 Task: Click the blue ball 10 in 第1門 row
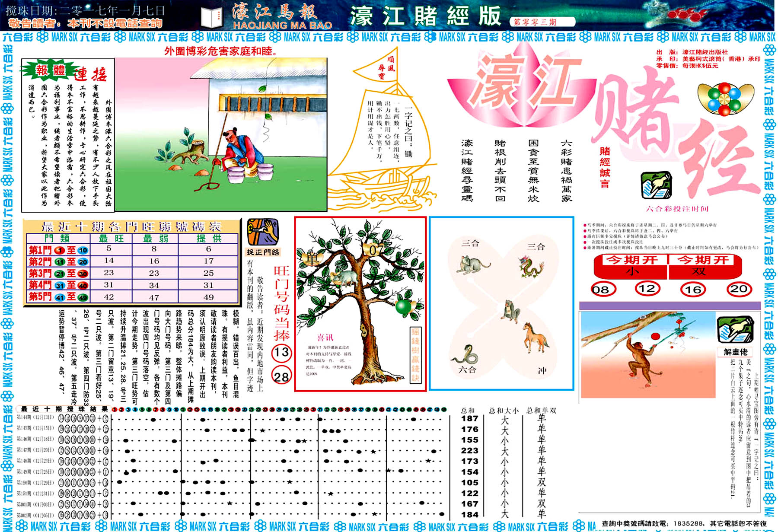coord(83,250)
